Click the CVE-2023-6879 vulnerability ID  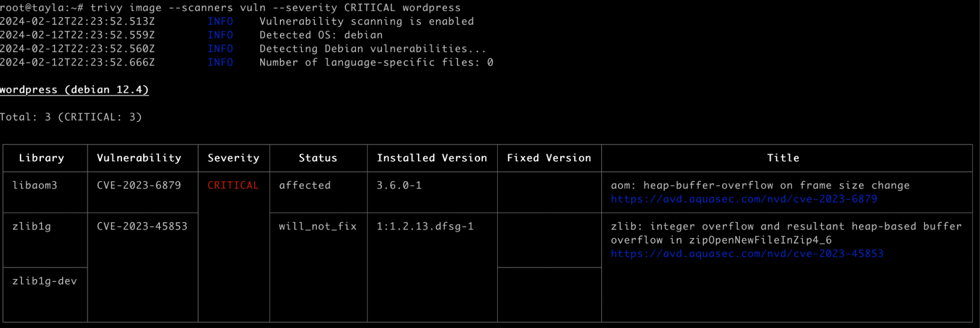click(139, 185)
